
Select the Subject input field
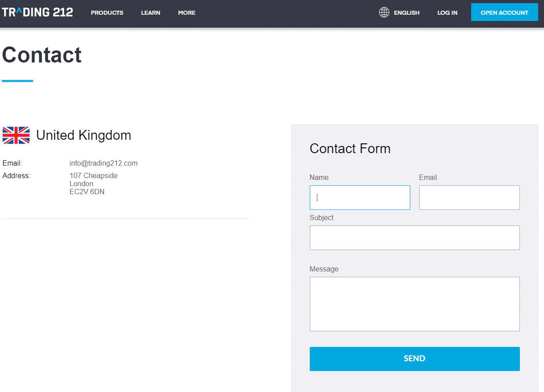click(x=415, y=238)
